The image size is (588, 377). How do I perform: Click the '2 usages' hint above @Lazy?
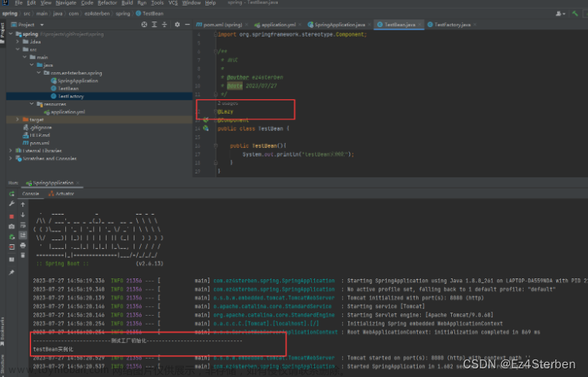pyautogui.click(x=228, y=103)
